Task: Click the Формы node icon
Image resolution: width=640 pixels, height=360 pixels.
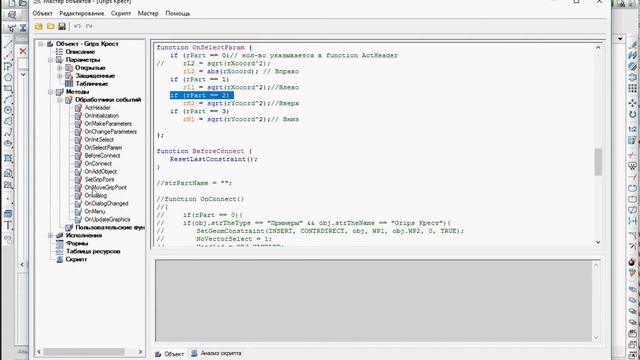Action: click(60, 243)
